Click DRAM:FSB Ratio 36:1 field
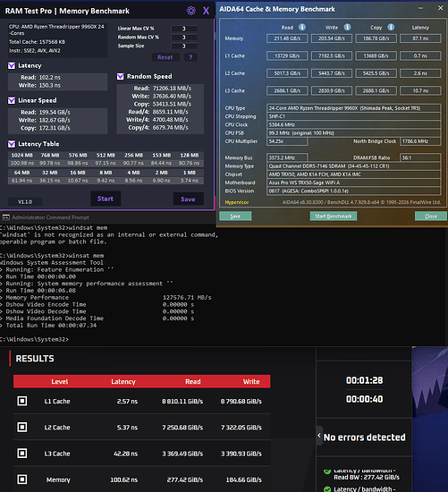The width and height of the screenshot is (448, 492). click(x=420, y=157)
